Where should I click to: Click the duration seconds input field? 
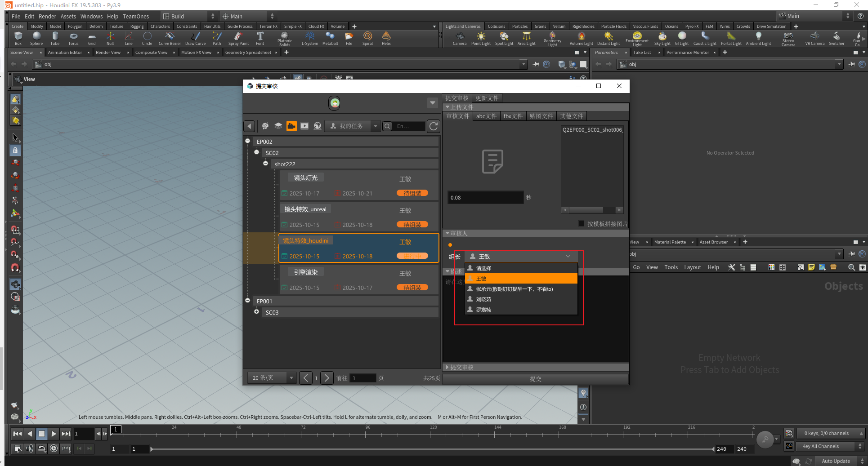485,198
